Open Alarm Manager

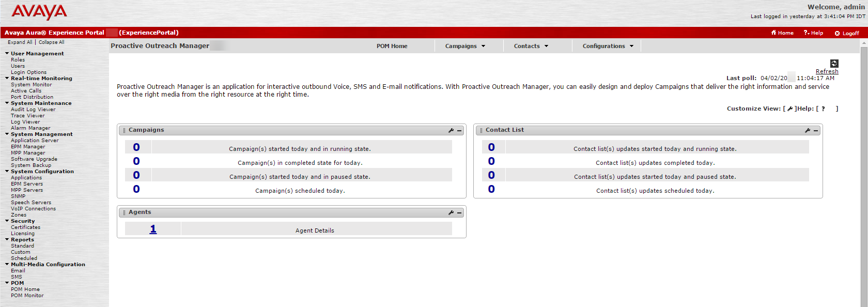click(x=30, y=128)
